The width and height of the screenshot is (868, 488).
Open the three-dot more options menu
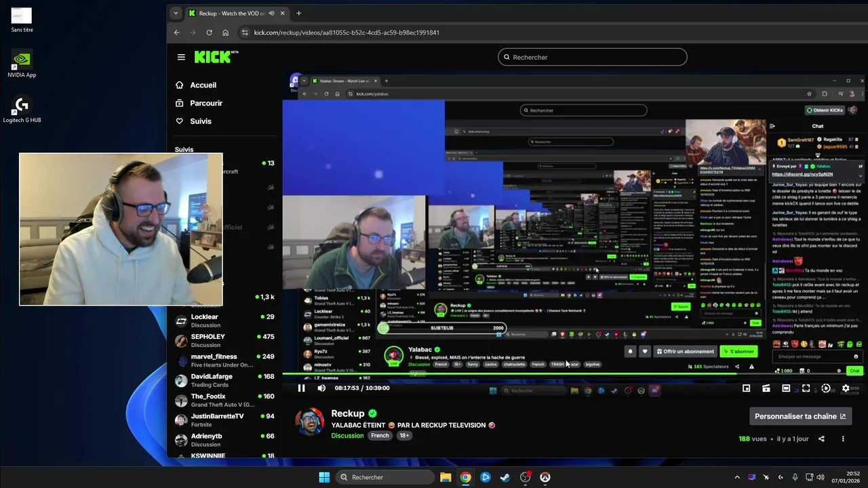(843, 439)
